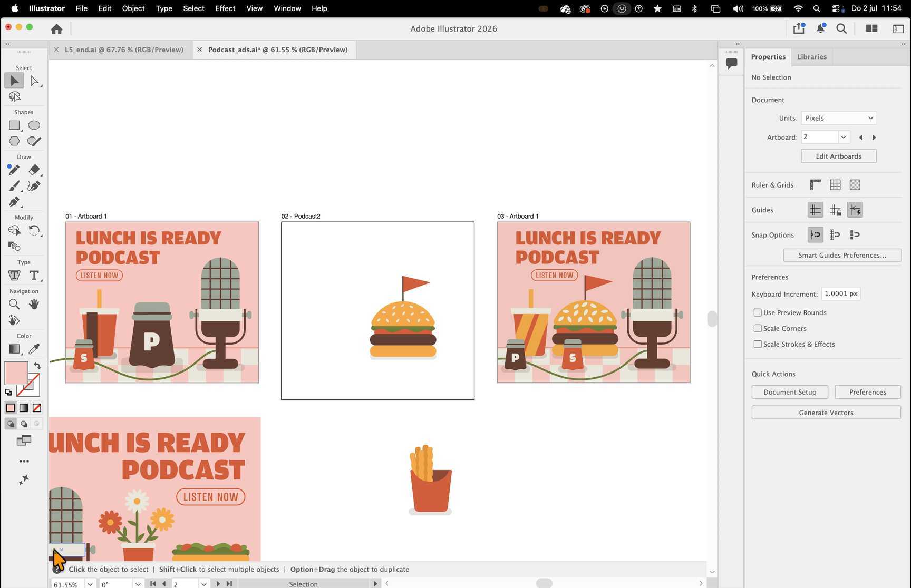Enable Use Preview Bounds checkbox
This screenshot has width=911, height=588.
click(758, 312)
